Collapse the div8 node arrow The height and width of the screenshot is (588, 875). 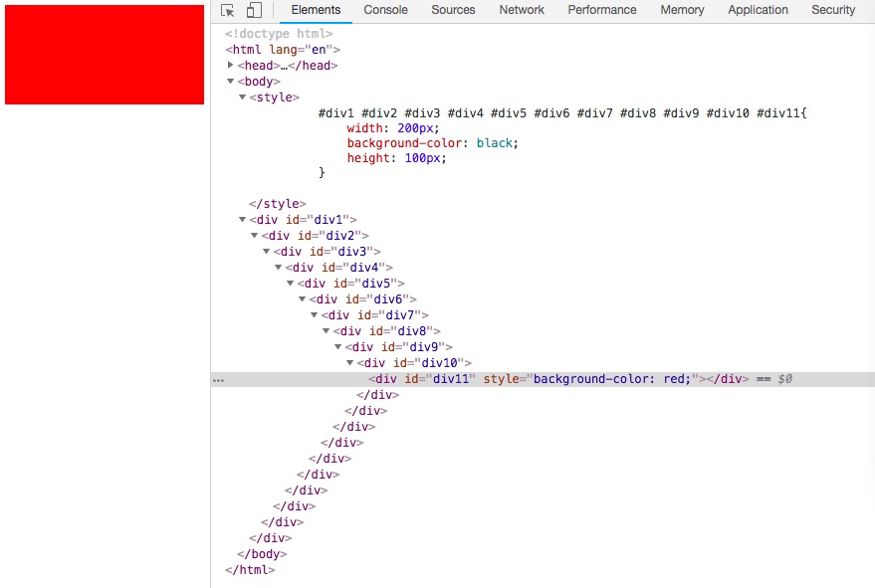(326, 331)
